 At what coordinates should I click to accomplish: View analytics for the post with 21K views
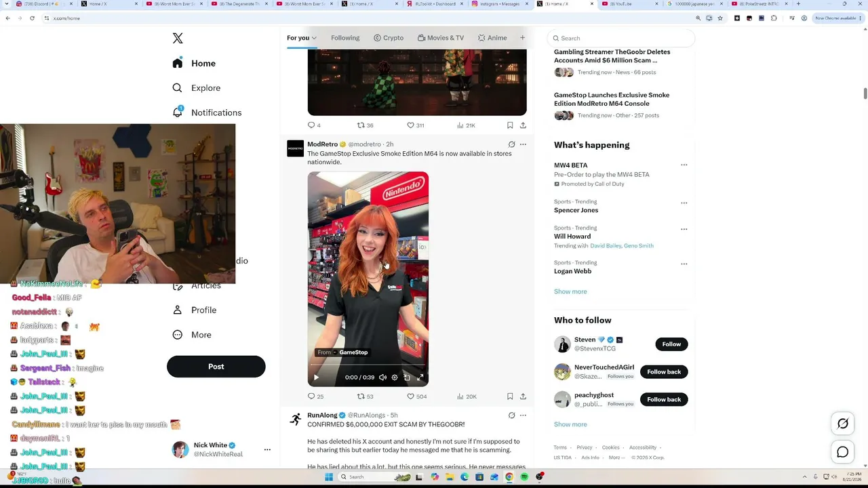[x=466, y=125]
